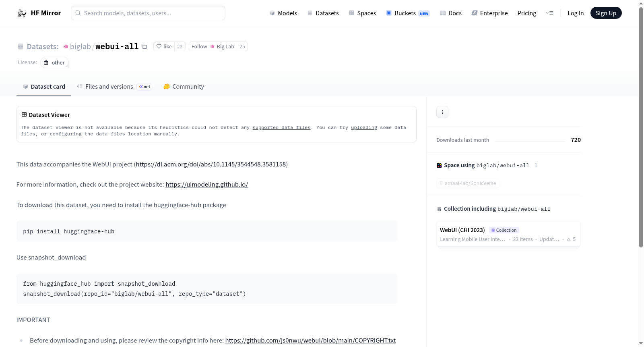Focus the search models, datasets, users field
Viewport: 644px width, 347px height.
tap(148, 13)
